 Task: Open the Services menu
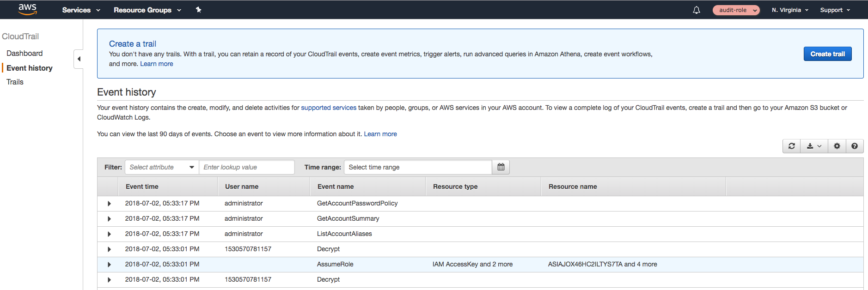click(x=81, y=10)
